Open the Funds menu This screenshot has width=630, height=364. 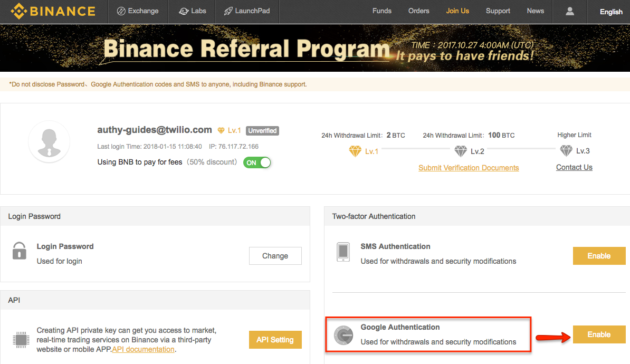[x=381, y=11]
